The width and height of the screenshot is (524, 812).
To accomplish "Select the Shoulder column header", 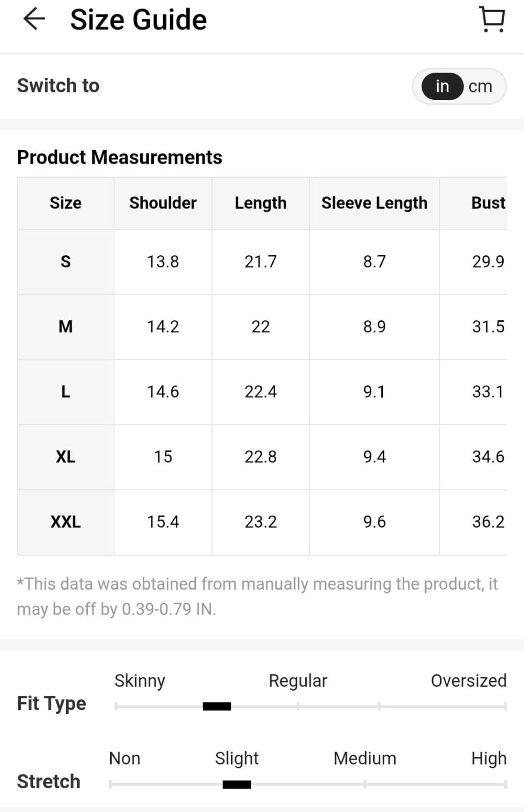I will tap(163, 203).
